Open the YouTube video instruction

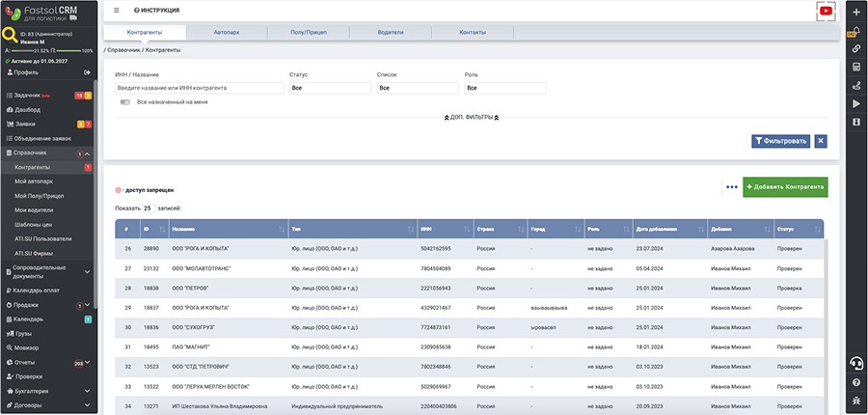[x=825, y=11]
